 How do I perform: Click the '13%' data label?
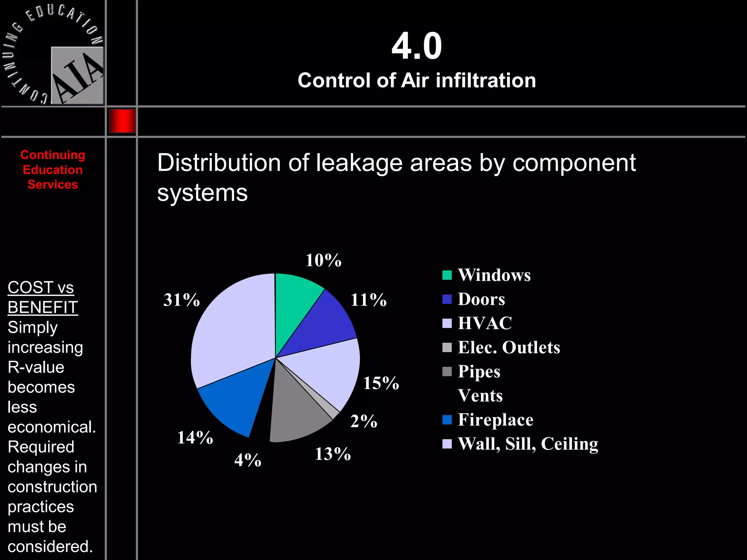333,454
